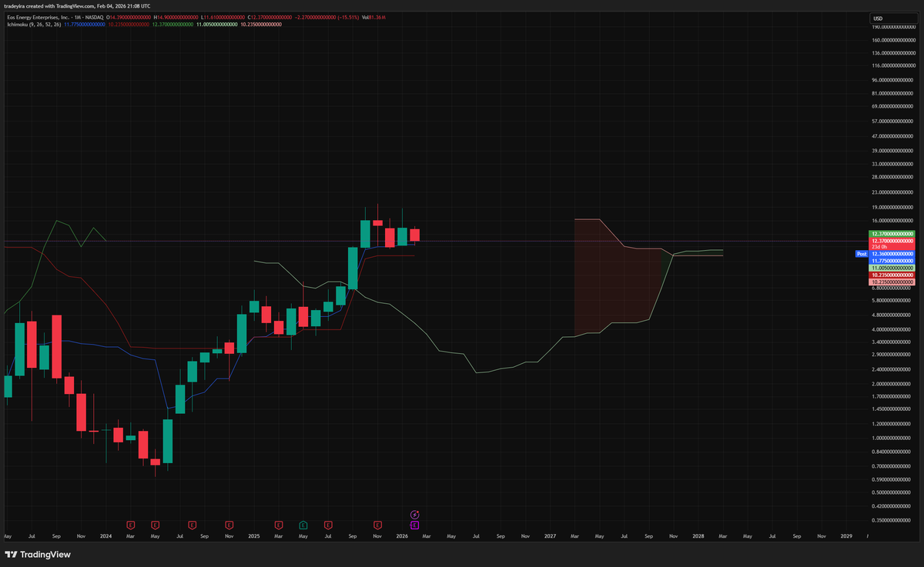
Task: Click the close value C12.37 in legend
Action: pos(269,17)
